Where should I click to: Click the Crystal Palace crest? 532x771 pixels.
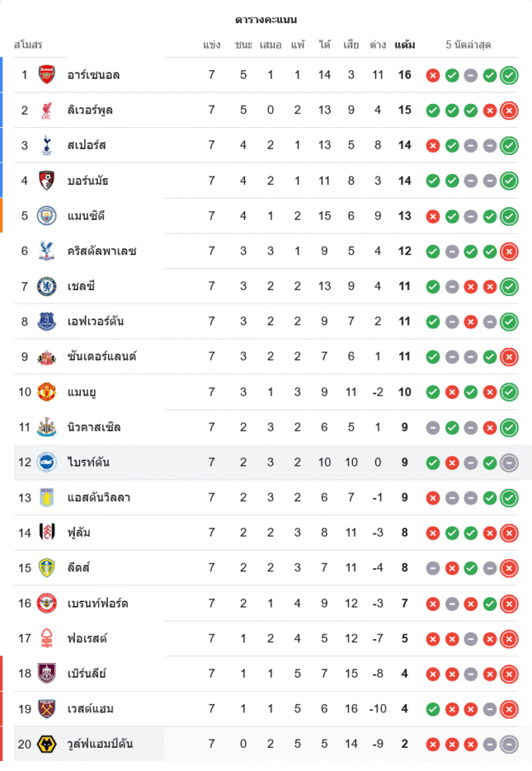(47, 251)
